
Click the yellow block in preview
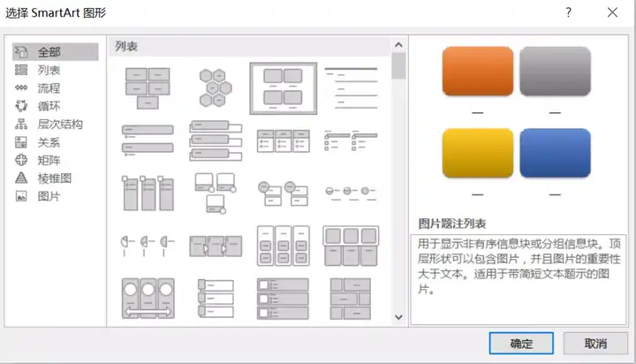[478, 153]
